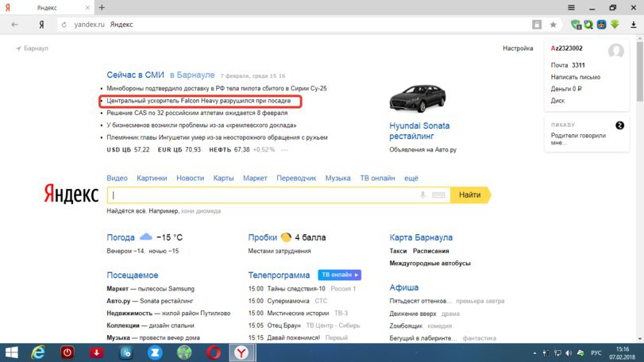
Task: Open Windows Start menu
Action: point(11,352)
